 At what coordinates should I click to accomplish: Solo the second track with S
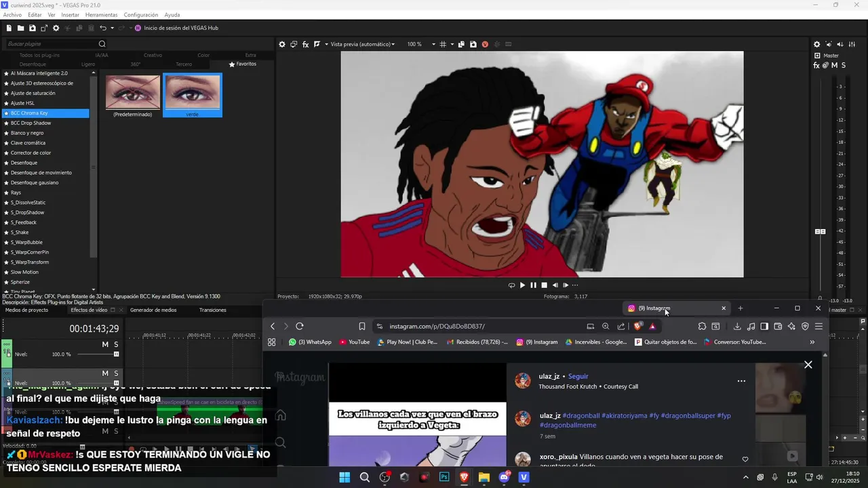116,373
